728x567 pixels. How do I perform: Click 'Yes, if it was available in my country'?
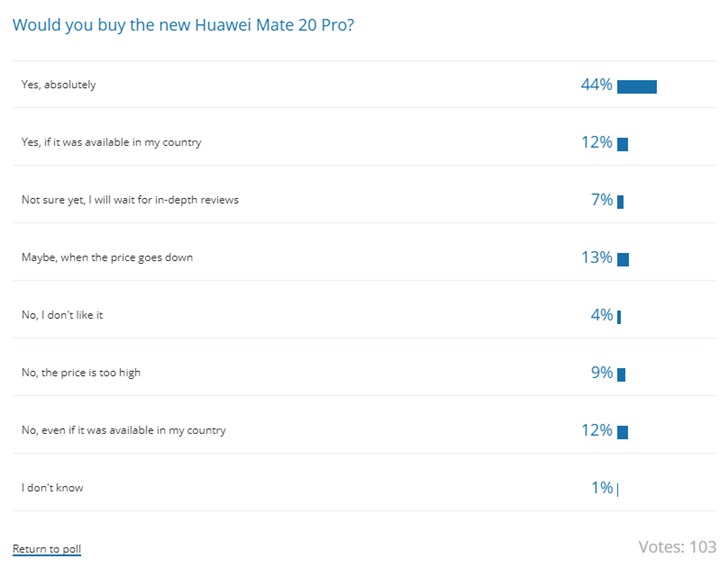[x=111, y=142]
